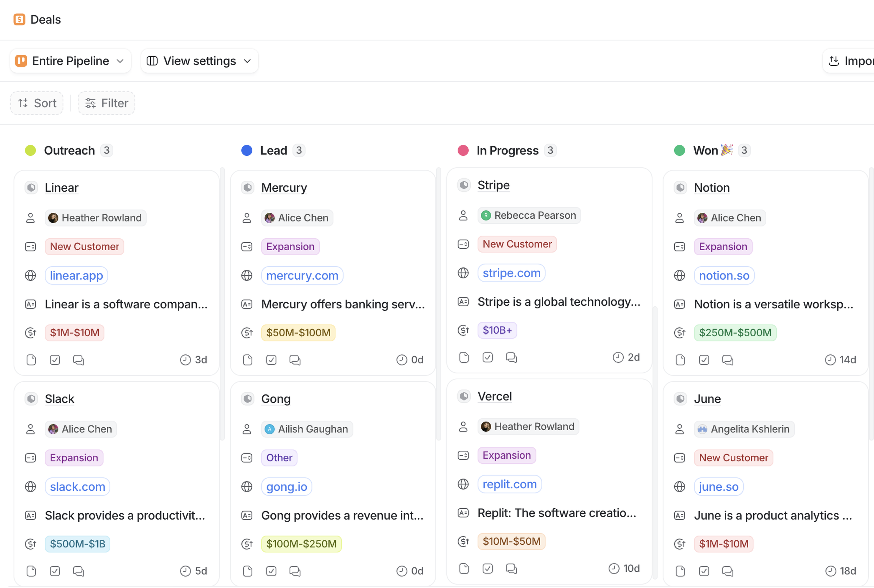This screenshot has width=874, height=588.
Task: Toggle tasks checkbox icon on Linear card
Action: click(x=55, y=360)
